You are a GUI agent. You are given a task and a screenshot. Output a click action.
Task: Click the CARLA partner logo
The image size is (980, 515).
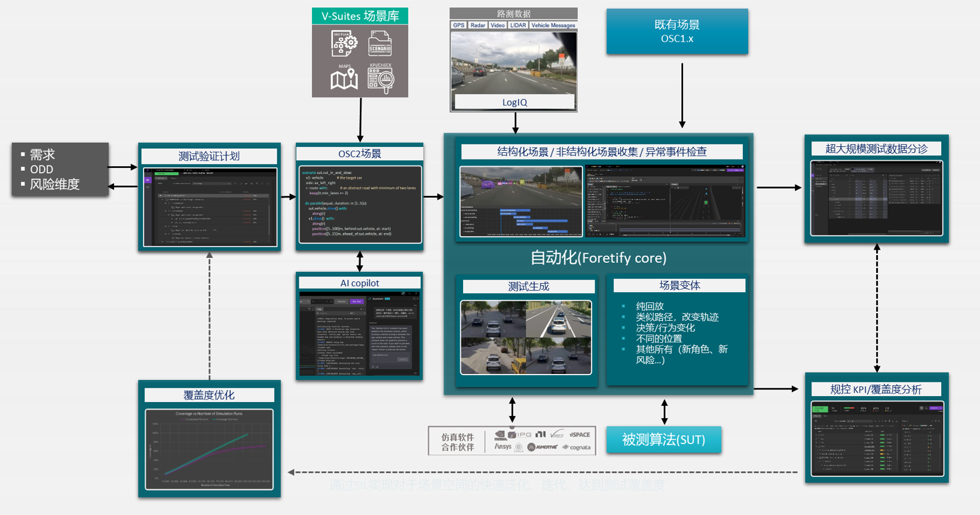[519, 447]
